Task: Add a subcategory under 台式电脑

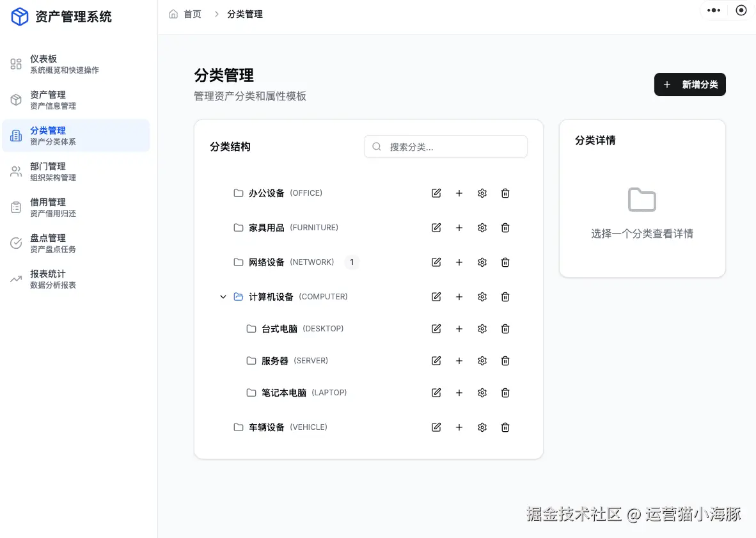Action: pos(459,329)
